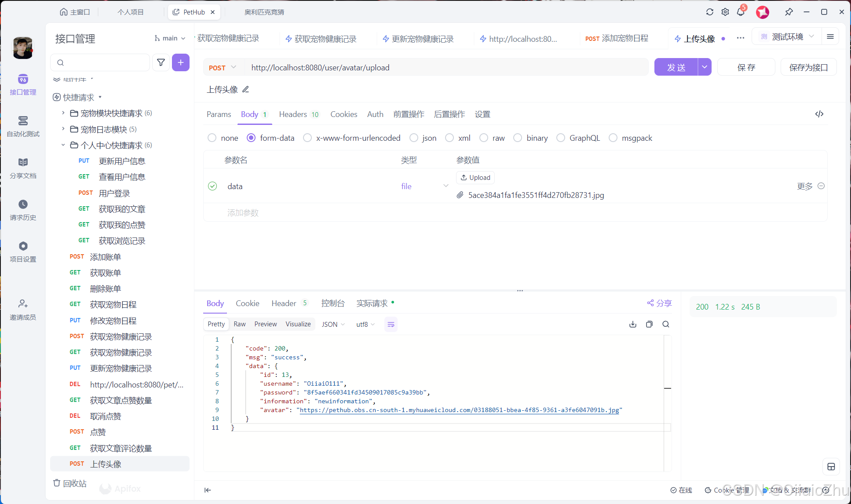Switch to the Headers request tab
Screen dimensions: 851x504
[293, 114]
